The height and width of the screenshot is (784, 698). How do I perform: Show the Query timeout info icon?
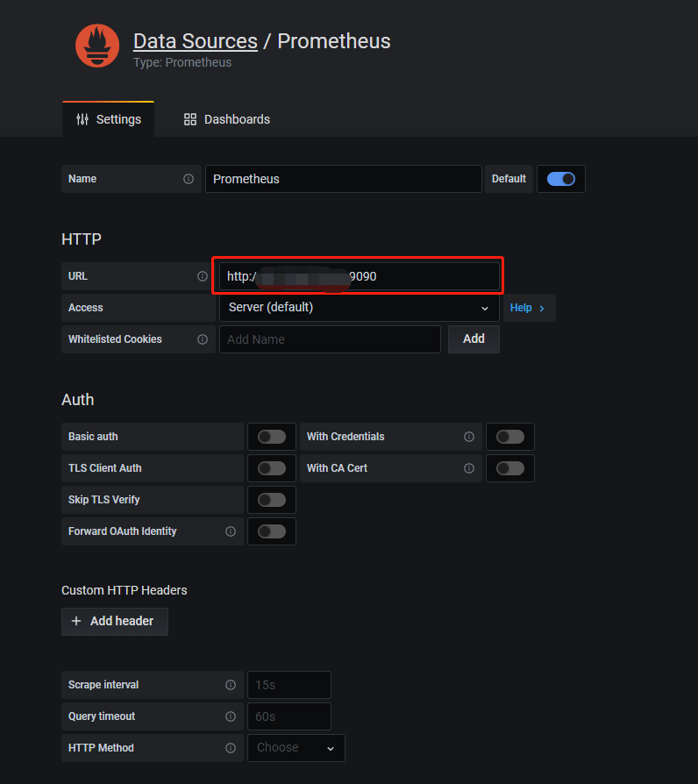(231, 716)
